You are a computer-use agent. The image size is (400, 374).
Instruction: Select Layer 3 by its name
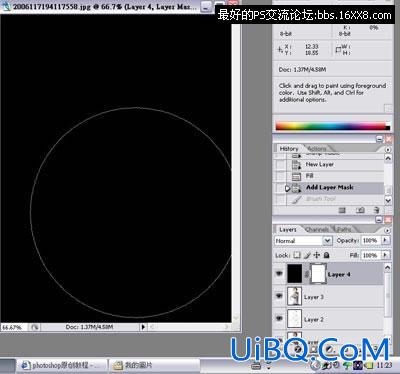pos(314,297)
